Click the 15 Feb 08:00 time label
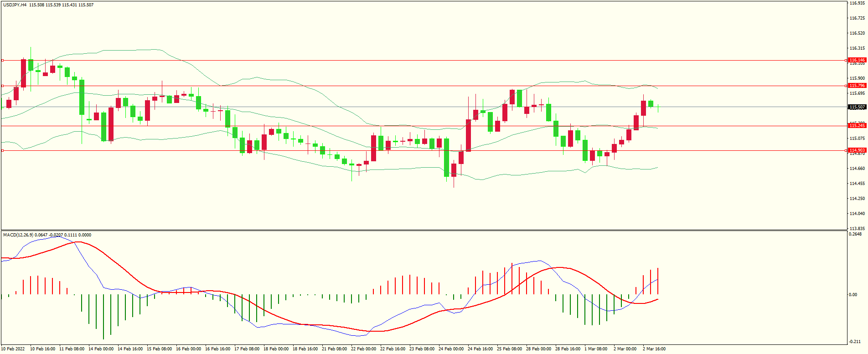The height and width of the screenshot is (354, 868). [x=159, y=349]
